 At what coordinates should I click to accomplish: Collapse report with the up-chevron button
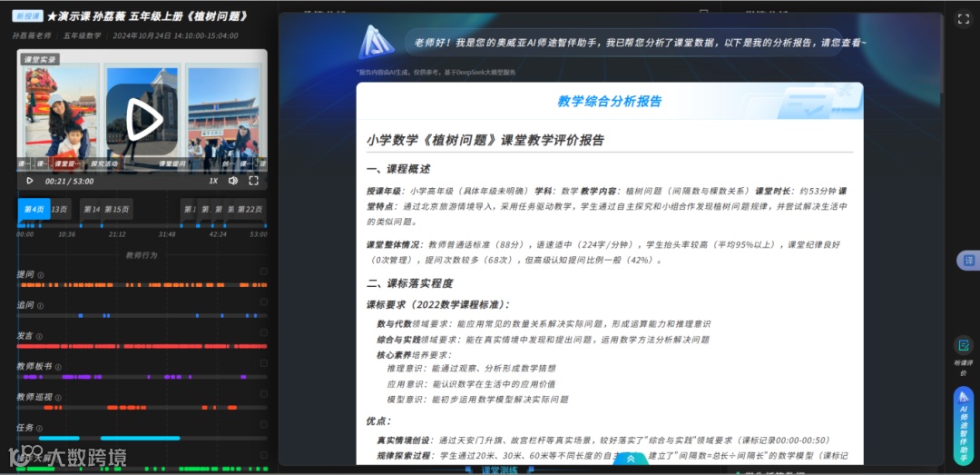click(x=631, y=459)
